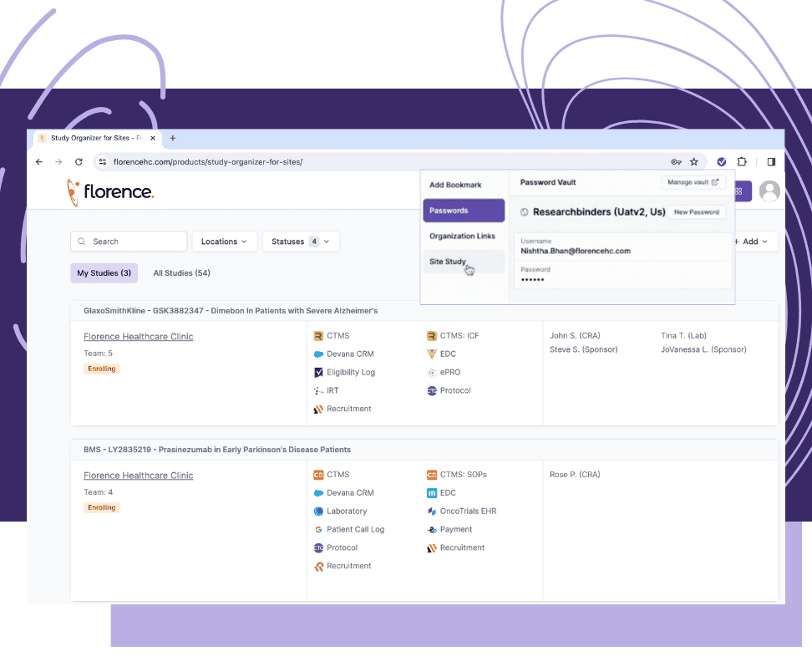
Task: Click Steve S. (Sponsor) contact
Action: pyautogui.click(x=584, y=349)
